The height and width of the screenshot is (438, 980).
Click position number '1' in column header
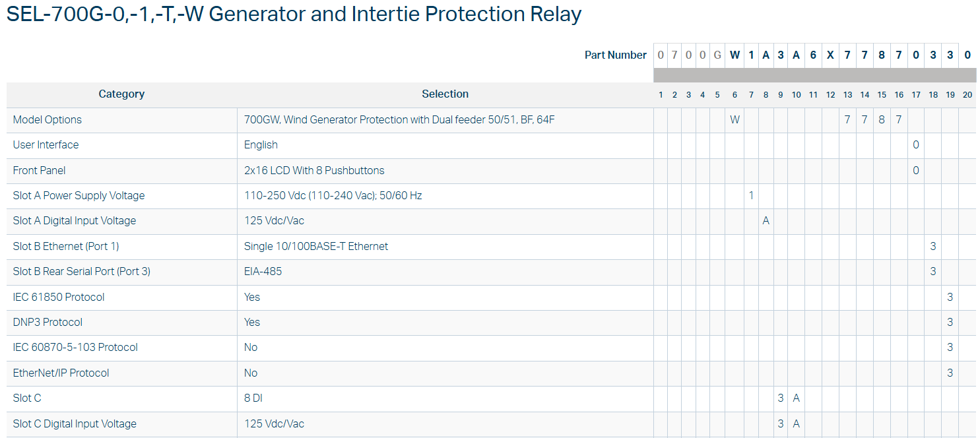[x=661, y=95]
